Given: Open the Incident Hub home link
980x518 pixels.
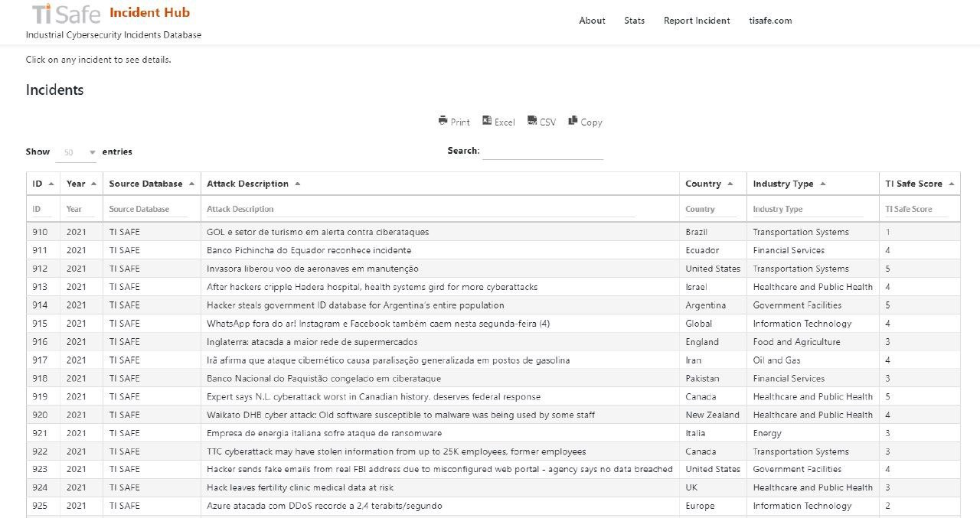Looking at the screenshot, I should [x=149, y=12].
